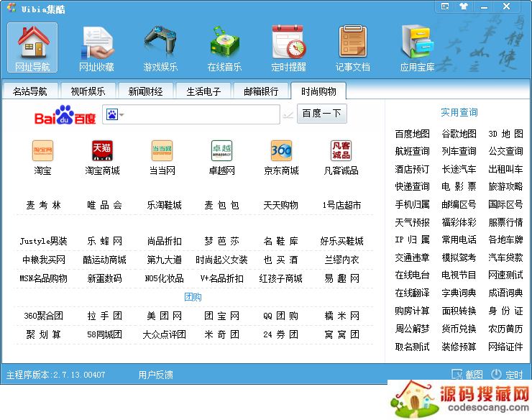
Task: Click the 用户反馈 link
Action: (x=156, y=375)
